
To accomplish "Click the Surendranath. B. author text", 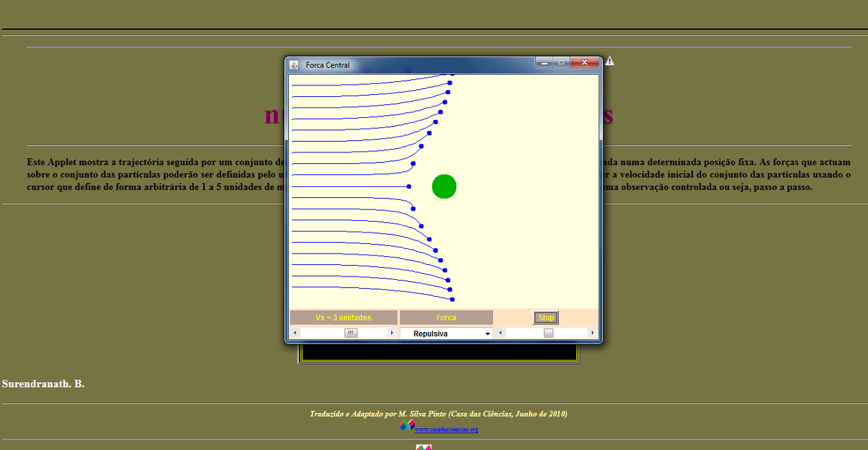I will [x=43, y=384].
